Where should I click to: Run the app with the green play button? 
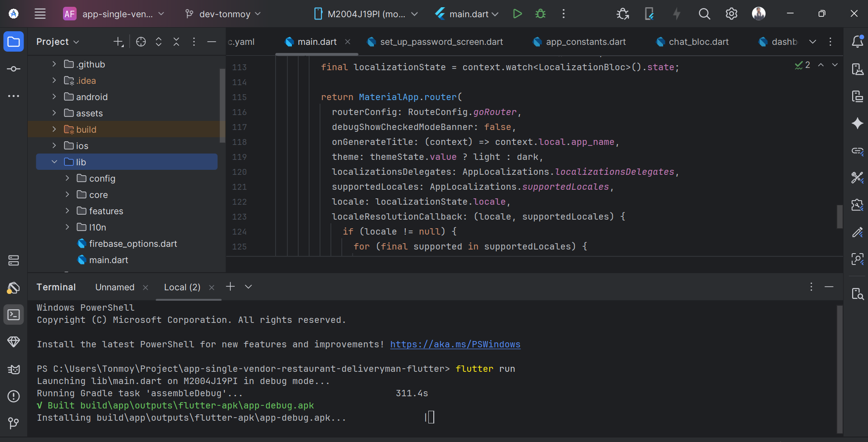pyautogui.click(x=517, y=14)
